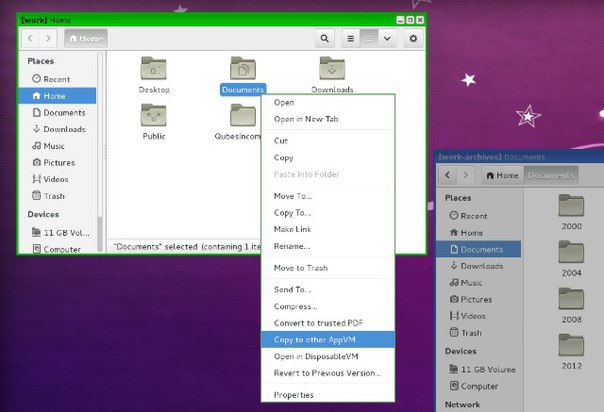Open the gear settings menu
604x412 pixels.
pos(413,38)
